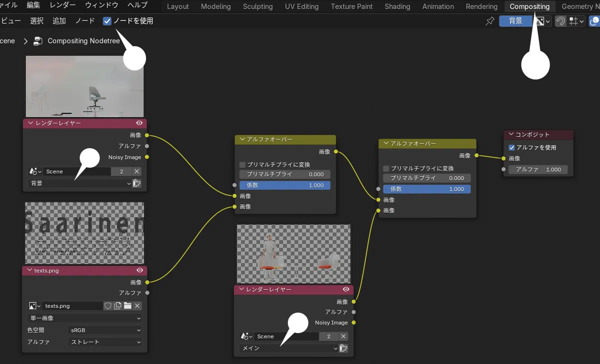Screen dimensions: 600x364
Task: Uncheck アルファを使用 on Composite node
Action: coord(511,147)
